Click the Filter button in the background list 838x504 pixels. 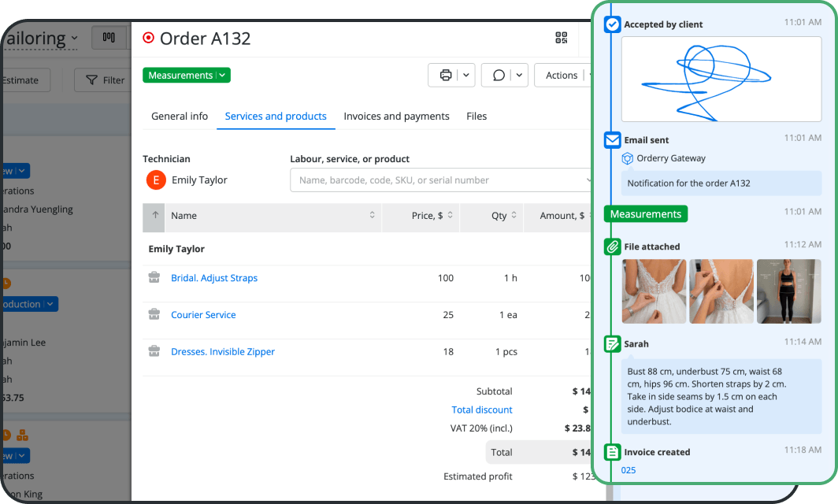(104, 80)
